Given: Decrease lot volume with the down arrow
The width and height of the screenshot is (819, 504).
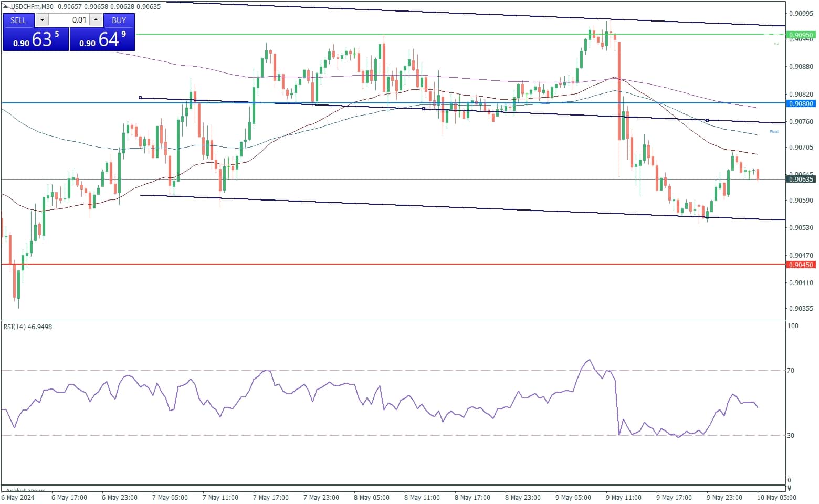Looking at the screenshot, I should pyautogui.click(x=42, y=20).
